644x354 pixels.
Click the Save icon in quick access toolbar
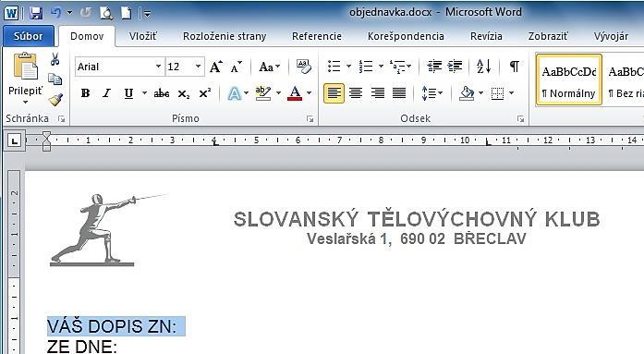[x=36, y=14]
